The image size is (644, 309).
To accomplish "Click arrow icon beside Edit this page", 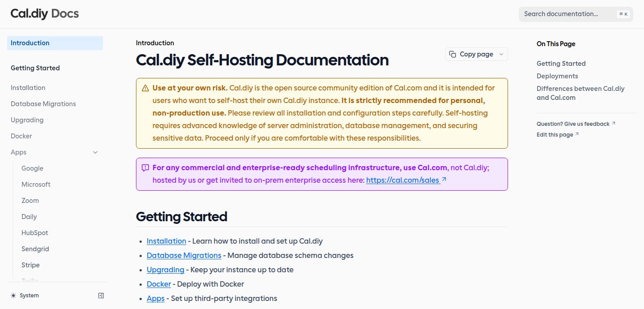I will click(577, 134).
